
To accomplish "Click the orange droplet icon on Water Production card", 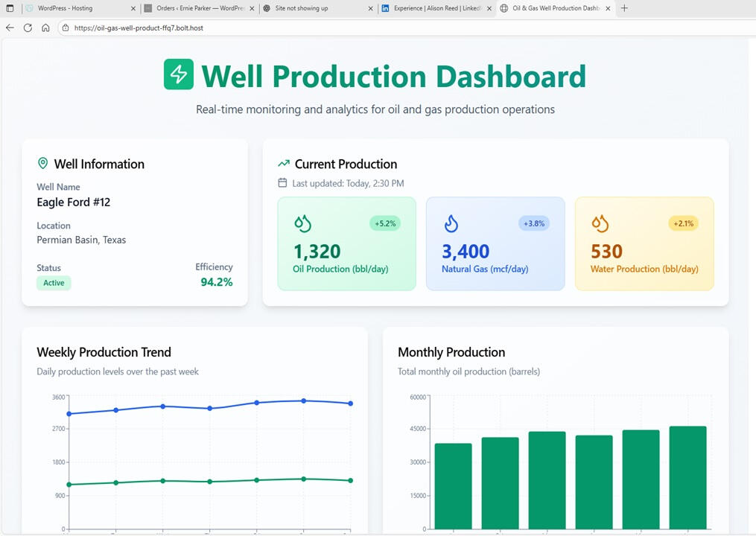I will pyautogui.click(x=599, y=222).
